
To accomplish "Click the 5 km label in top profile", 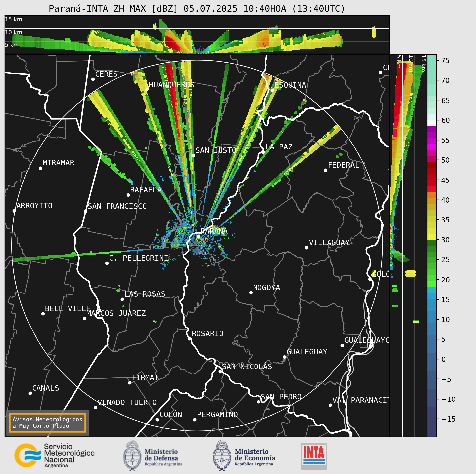I will [x=12, y=45].
